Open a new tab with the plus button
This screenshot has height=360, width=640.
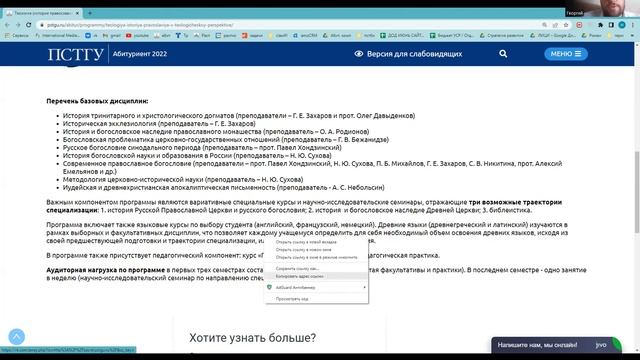(90, 13)
